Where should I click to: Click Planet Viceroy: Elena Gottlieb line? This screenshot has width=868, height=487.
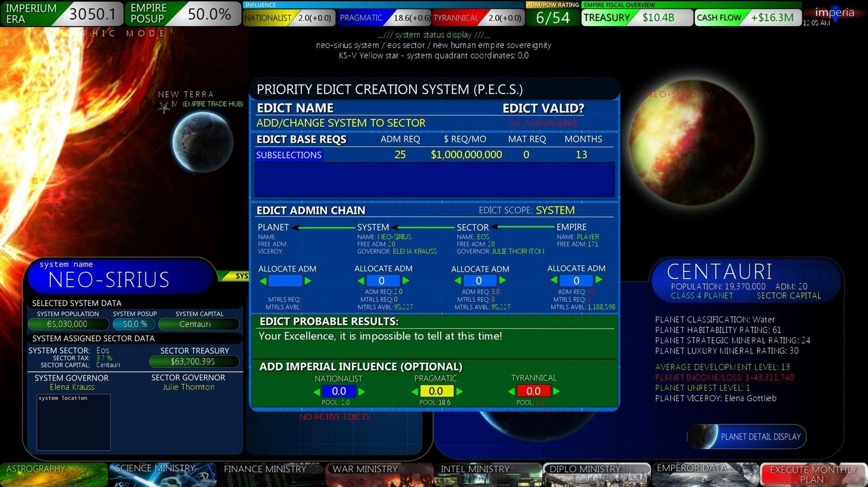coord(715,398)
